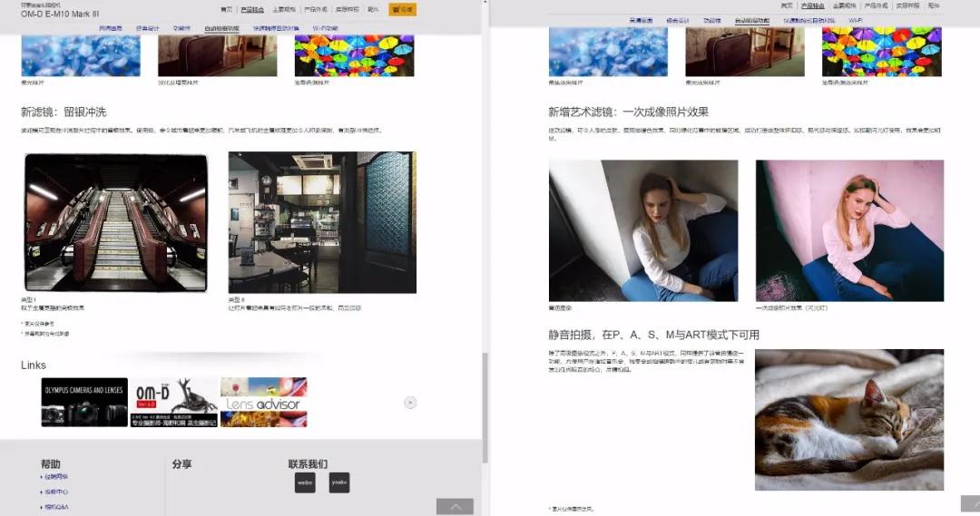Image resolution: width=980 pixels, height=516 pixels.
Task: Click the heading 新增艺术滤镜：一次成像照片效果
Action: (x=629, y=112)
